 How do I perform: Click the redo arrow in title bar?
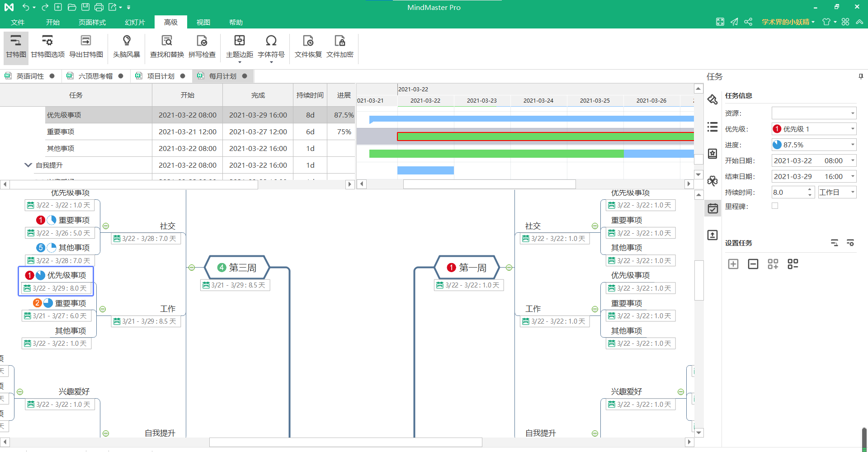[x=45, y=7]
